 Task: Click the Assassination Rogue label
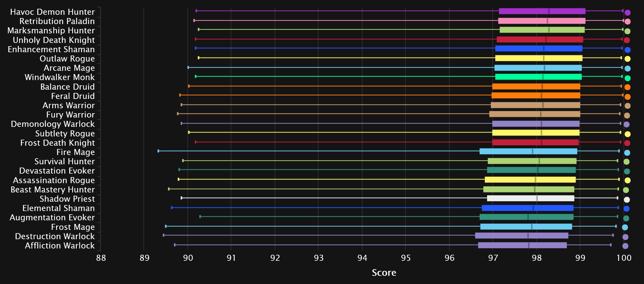54,180
